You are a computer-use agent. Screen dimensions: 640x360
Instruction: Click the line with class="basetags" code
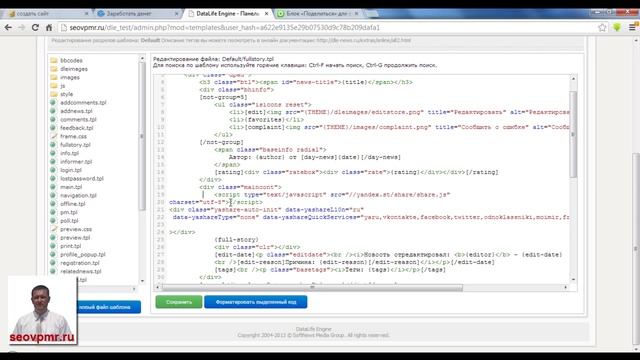click(330, 269)
